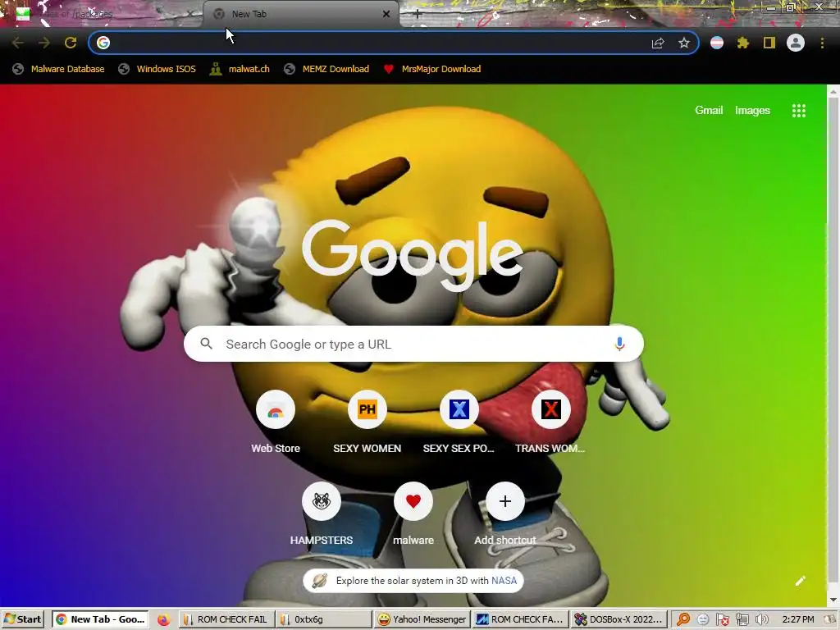This screenshot has width=840, height=630.
Task: Open ROM CHECK FA... window with blue M icon
Action: pos(520,619)
